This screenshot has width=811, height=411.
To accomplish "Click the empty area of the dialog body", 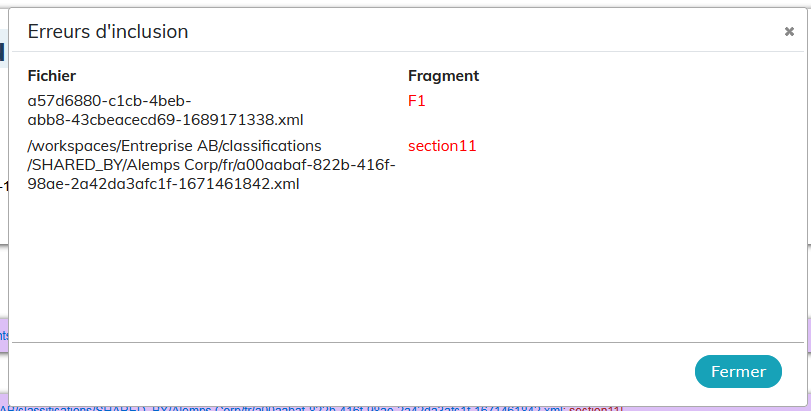I will 409,266.
